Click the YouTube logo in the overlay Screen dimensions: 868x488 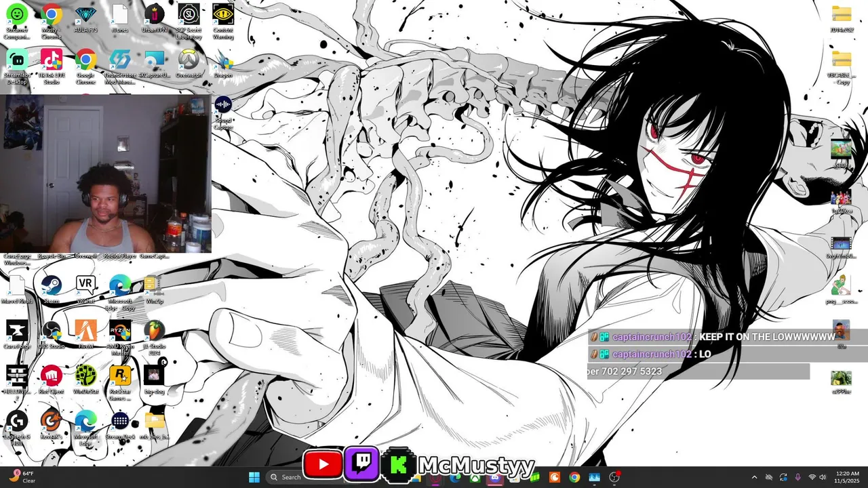tap(322, 464)
